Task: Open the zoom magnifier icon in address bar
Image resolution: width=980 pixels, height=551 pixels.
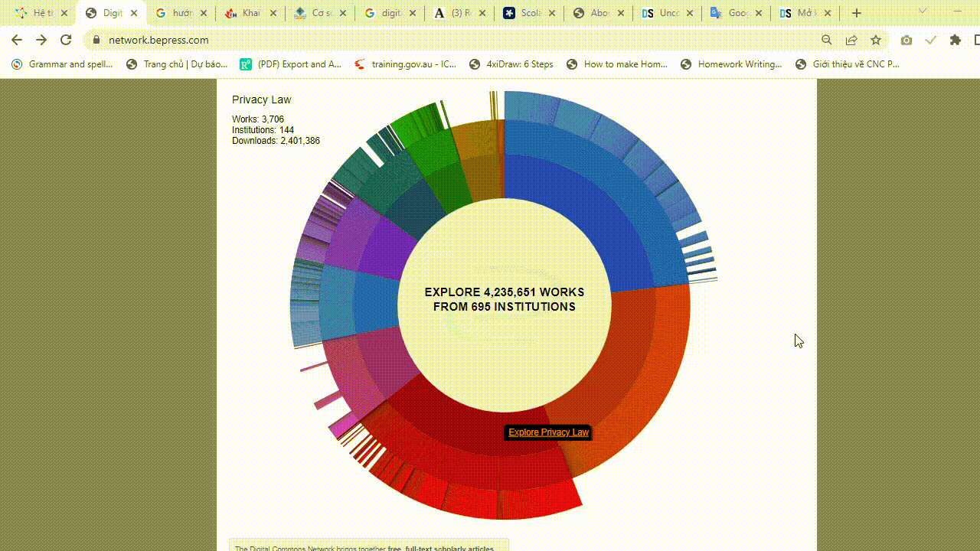Action: (x=827, y=40)
